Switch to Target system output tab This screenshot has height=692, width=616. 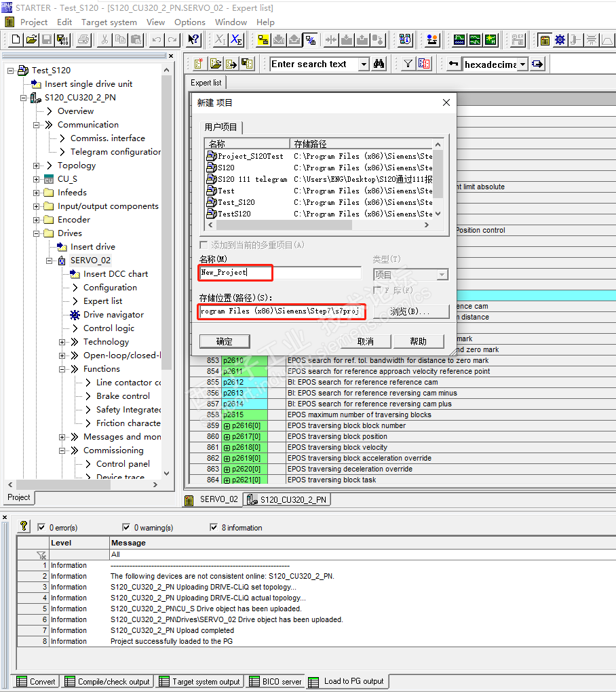tap(199, 681)
